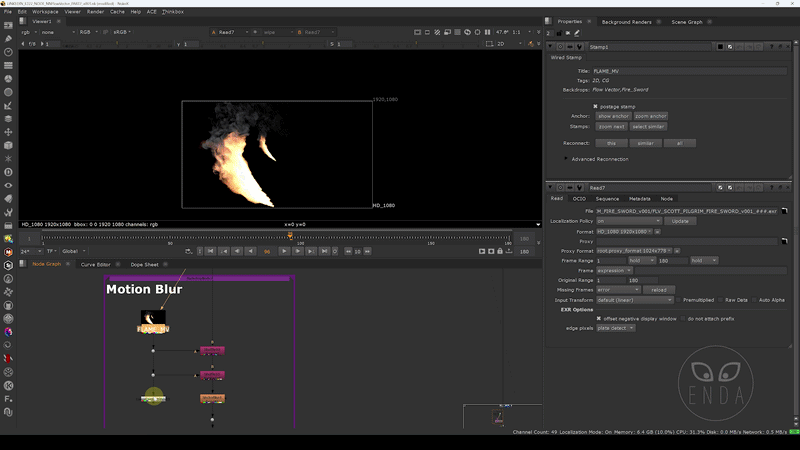Viewport: 800px width, 450px height.
Task: Open the Keyer nodes icon in toolbar
Action: (x=8, y=106)
